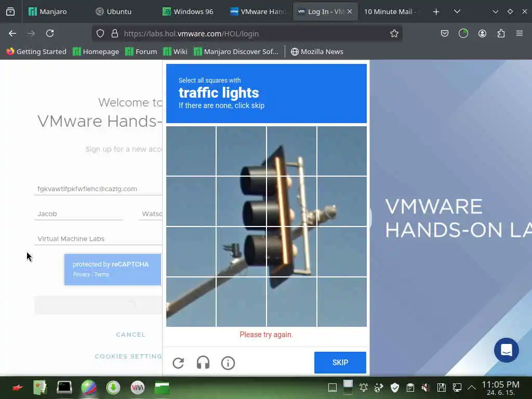
Task: Select tile with top traffic light lens
Action: click(x=241, y=151)
